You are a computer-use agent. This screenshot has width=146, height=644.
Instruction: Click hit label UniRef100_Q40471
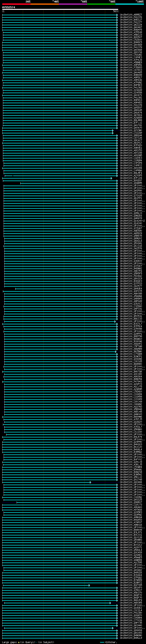(131, 95)
